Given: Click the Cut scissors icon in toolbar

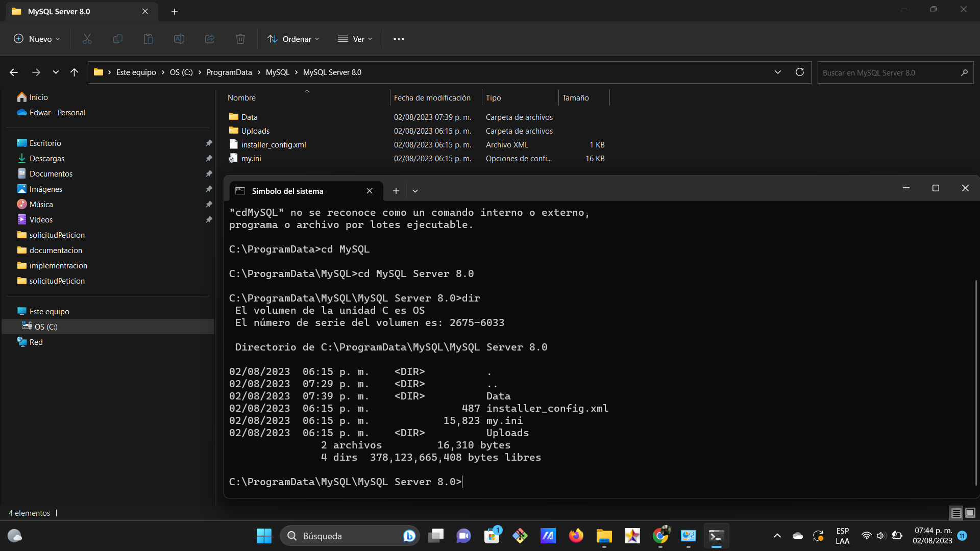Looking at the screenshot, I should [x=87, y=39].
